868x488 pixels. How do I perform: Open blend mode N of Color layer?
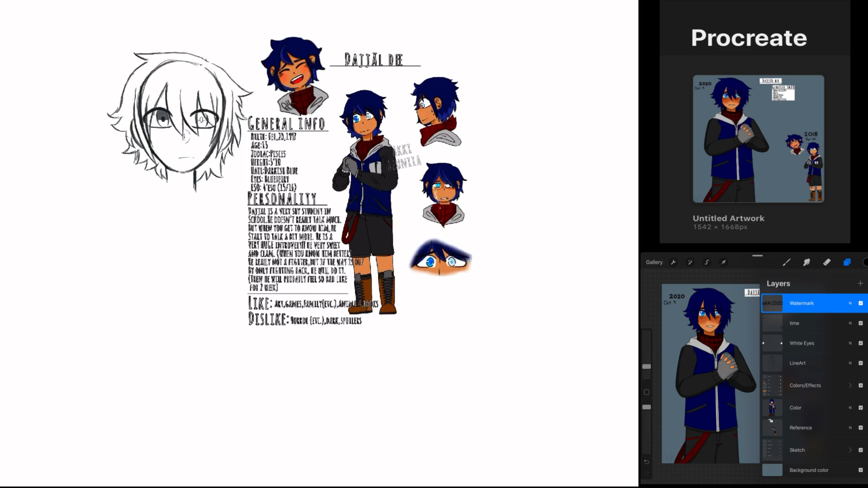(850, 408)
